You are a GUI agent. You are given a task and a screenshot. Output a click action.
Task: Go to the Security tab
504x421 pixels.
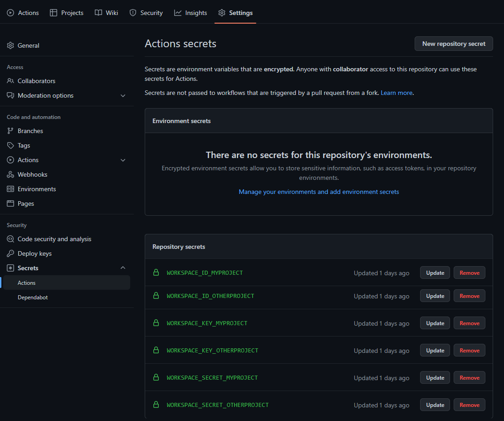(146, 13)
